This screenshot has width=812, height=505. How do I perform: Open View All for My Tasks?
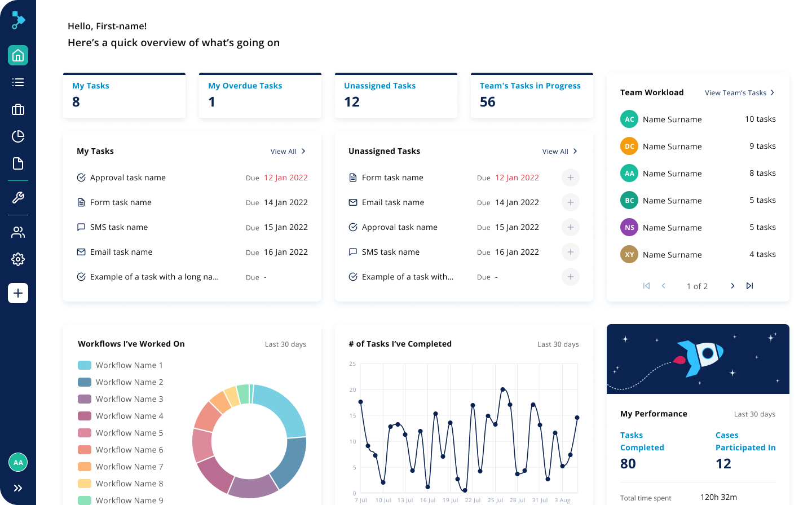pyautogui.click(x=288, y=152)
